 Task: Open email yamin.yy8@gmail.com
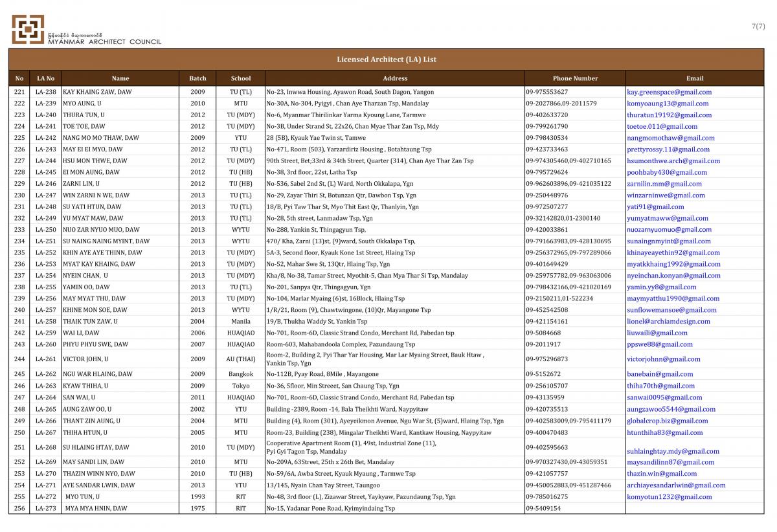tap(662, 287)
